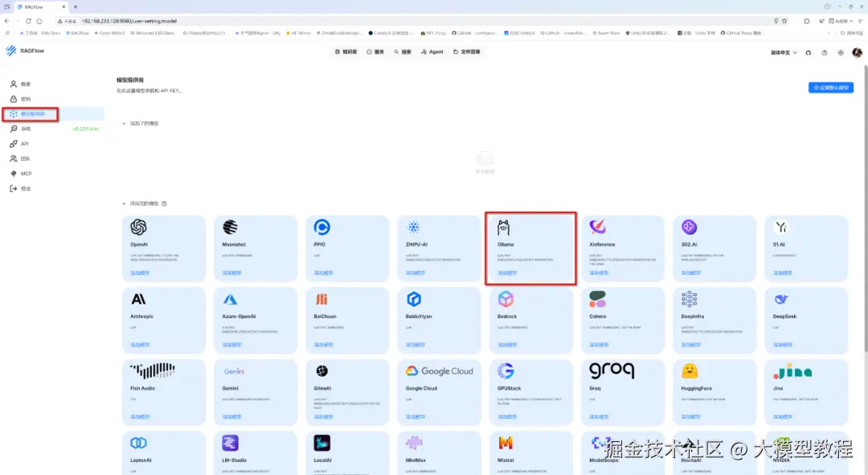868x475 pixels.
Task: Click the MiniMax provider logo
Action: point(414,443)
